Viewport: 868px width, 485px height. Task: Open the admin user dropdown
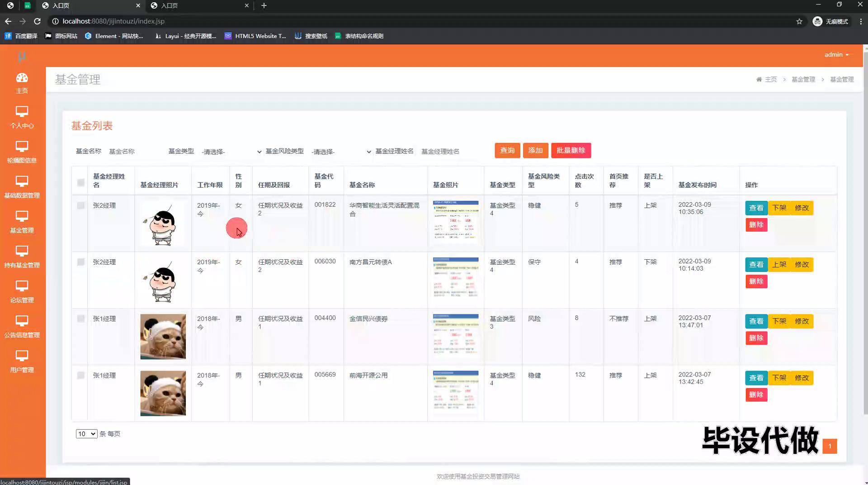click(x=836, y=55)
